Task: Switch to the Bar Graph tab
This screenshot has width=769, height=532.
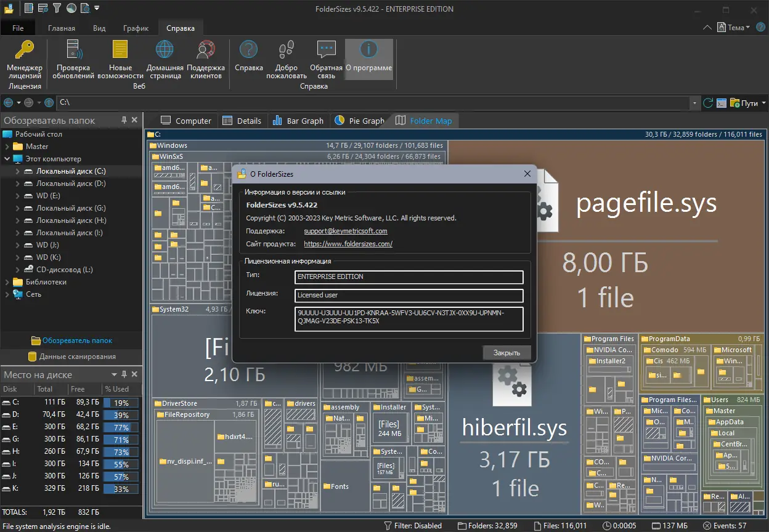Action: coord(298,121)
